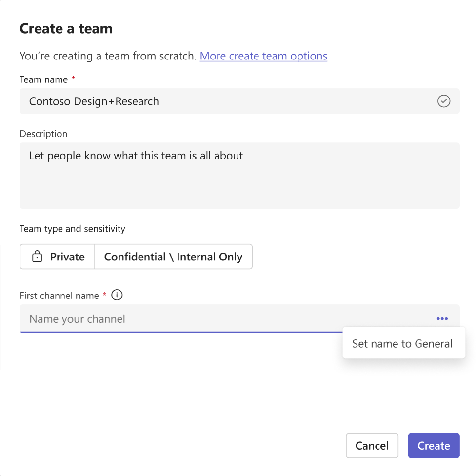Open the More create team options link
Image resolution: width=476 pixels, height=476 pixels.
click(x=263, y=56)
